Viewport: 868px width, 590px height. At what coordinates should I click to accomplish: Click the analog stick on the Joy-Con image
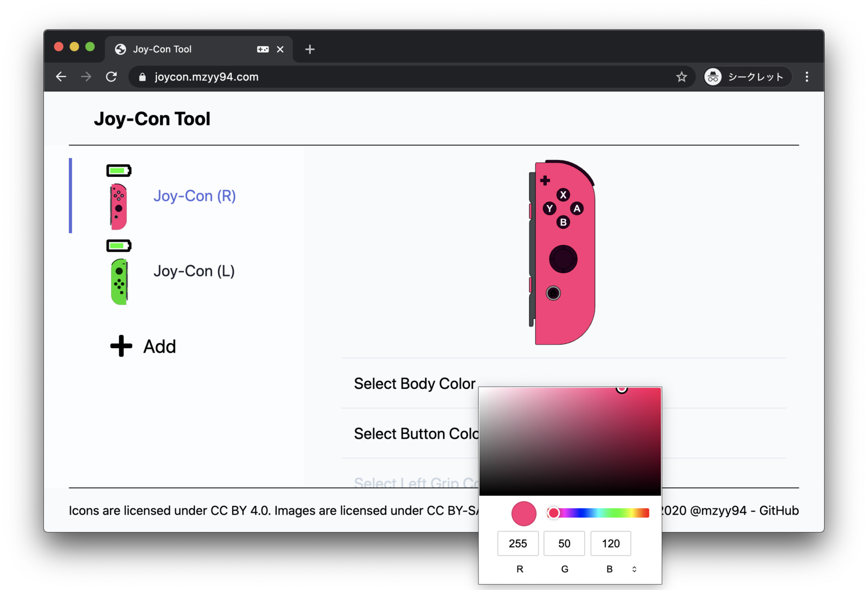click(x=563, y=259)
